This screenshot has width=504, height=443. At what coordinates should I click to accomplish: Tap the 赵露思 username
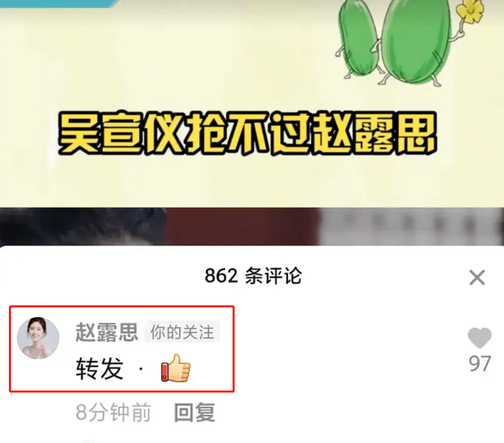point(106,332)
